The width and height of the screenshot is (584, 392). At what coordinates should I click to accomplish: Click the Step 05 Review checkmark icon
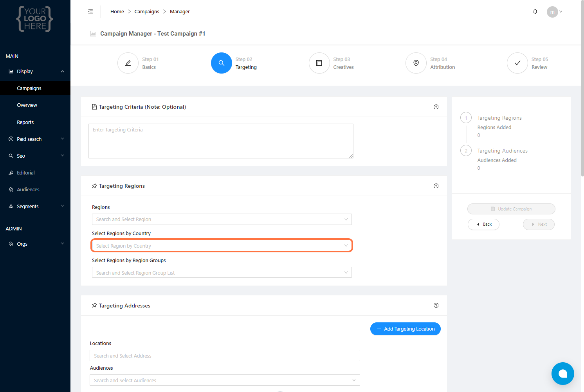[517, 63]
